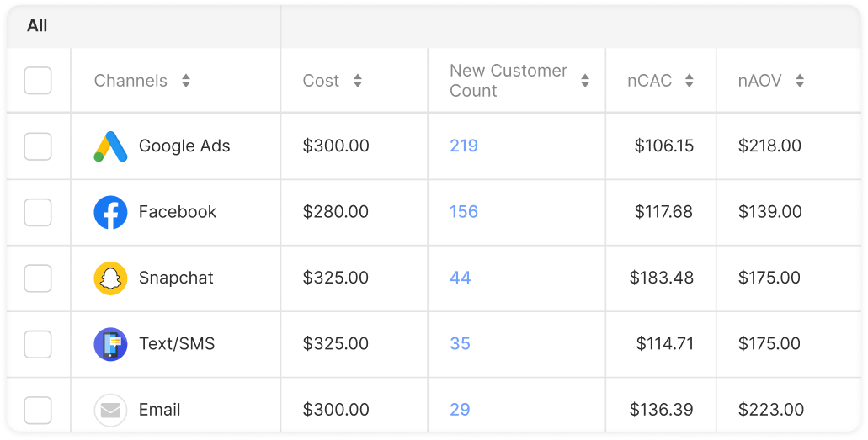Click Snapchat cost $325.00
Screen dimensions: 868x440
tap(335, 278)
